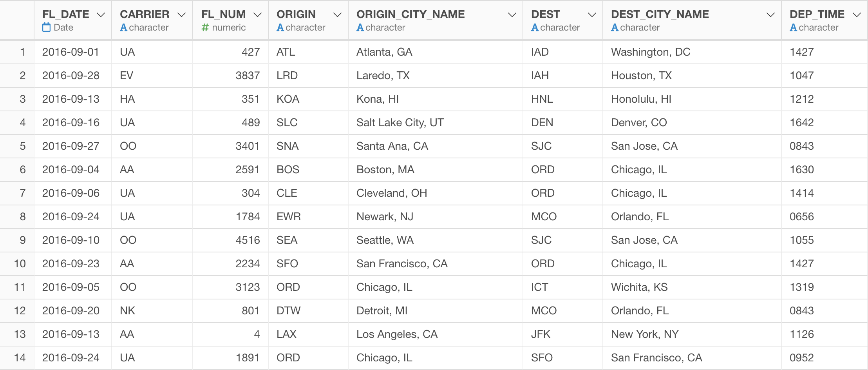Open the DEST column dropdown chevron
This screenshot has height=370, width=868.
pyautogui.click(x=592, y=15)
